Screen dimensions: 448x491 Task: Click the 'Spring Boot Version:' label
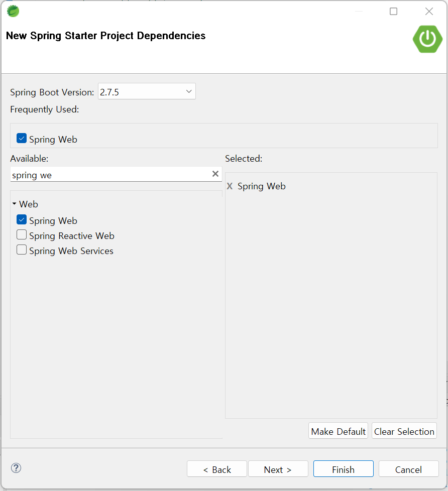[x=52, y=92]
